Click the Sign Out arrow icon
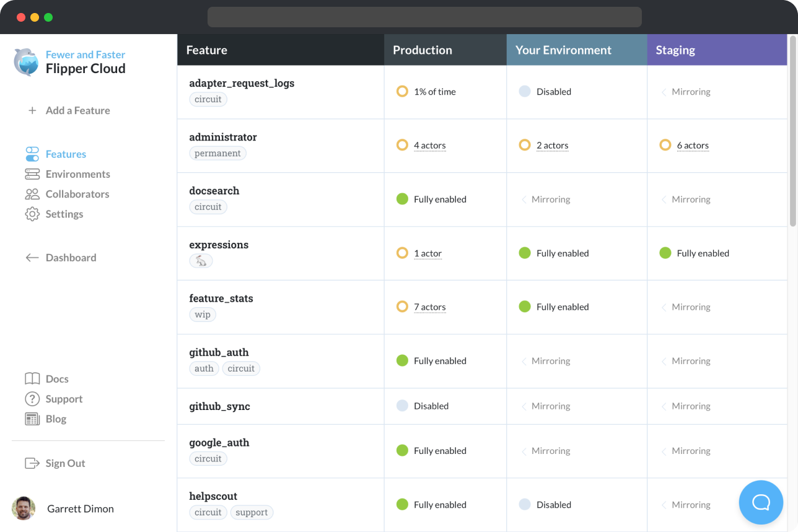The height and width of the screenshot is (532, 798). pyautogui.click(x=32, y=463)
